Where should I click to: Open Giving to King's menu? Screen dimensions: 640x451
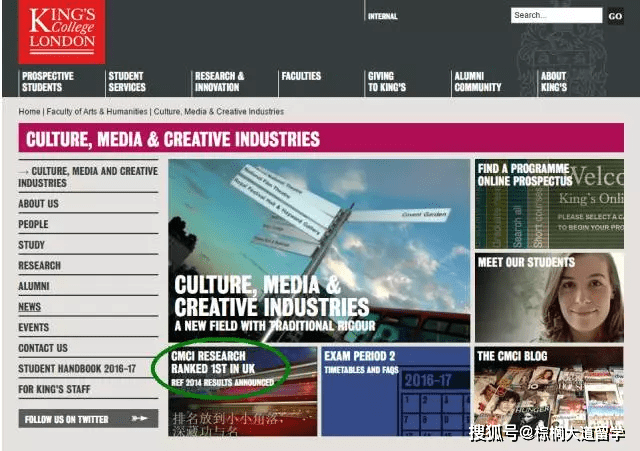coord(387,82)
